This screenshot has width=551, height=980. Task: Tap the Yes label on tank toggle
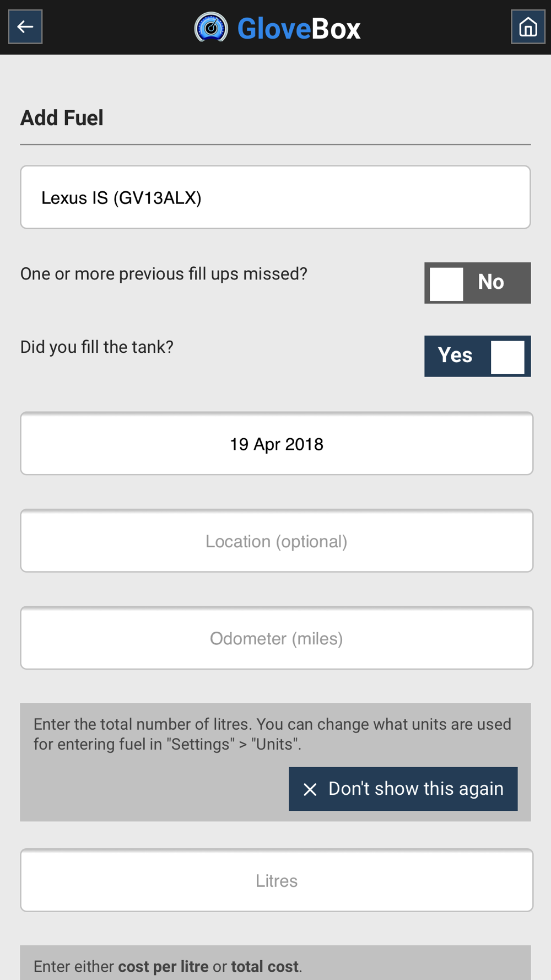[x=455, y=356]
